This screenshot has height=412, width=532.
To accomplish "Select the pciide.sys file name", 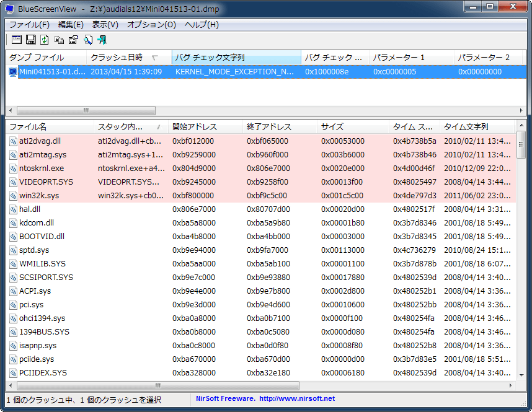I will [37, 359].
